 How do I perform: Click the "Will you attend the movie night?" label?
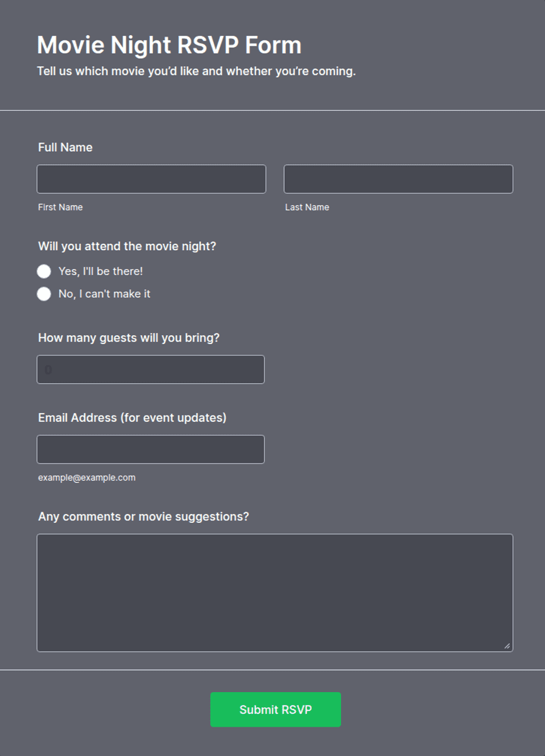coord(127,247)
